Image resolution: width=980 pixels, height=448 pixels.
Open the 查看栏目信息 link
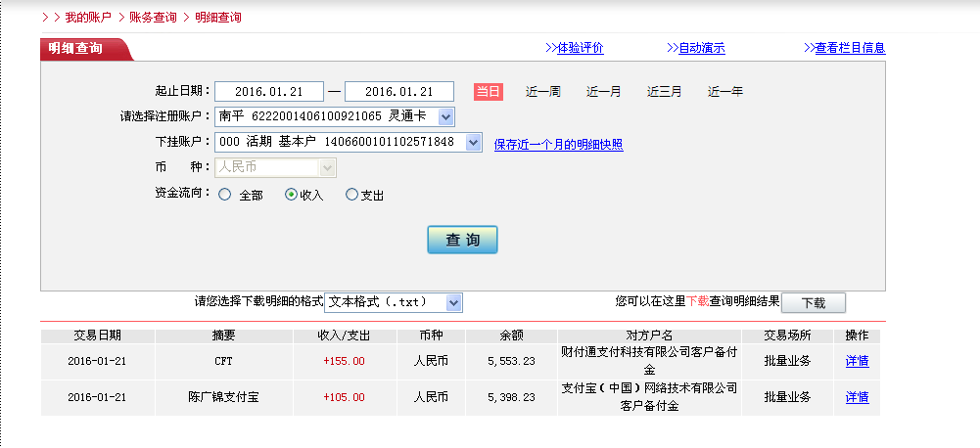[x=850, y=48]
